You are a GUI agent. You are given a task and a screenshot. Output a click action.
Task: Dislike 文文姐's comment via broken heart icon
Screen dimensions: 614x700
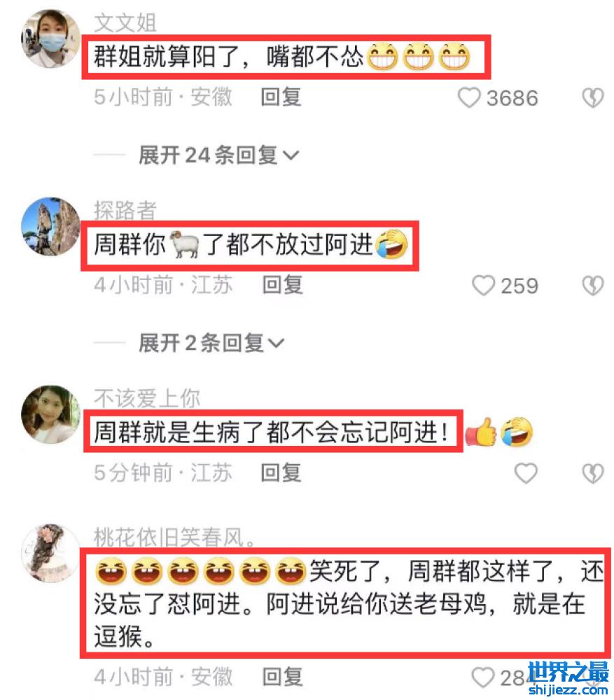tap(593, 98)
